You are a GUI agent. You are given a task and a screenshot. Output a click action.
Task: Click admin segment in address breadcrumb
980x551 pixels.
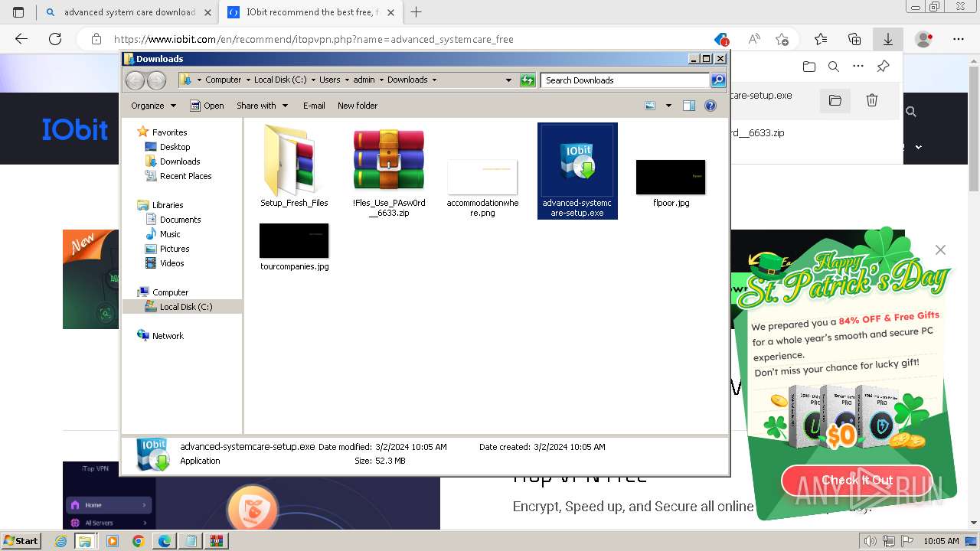[x=364, y=80]
